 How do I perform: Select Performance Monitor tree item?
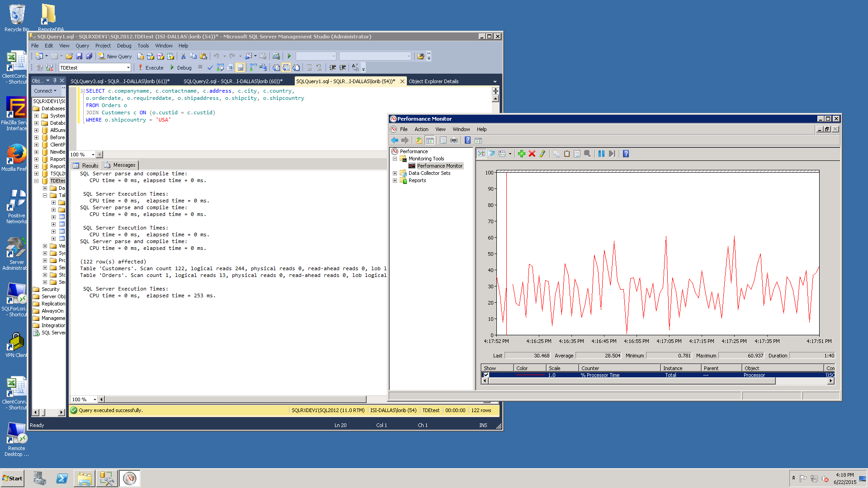439,166
